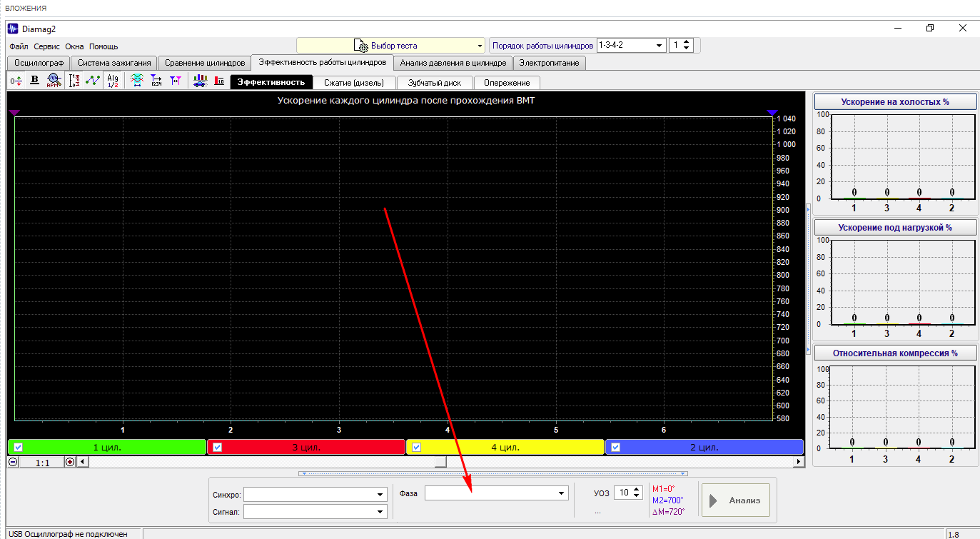Viewport: 980px width, 539px height.
Task: Zoom out with the minus magnifier icon
Action: (13, 462)
